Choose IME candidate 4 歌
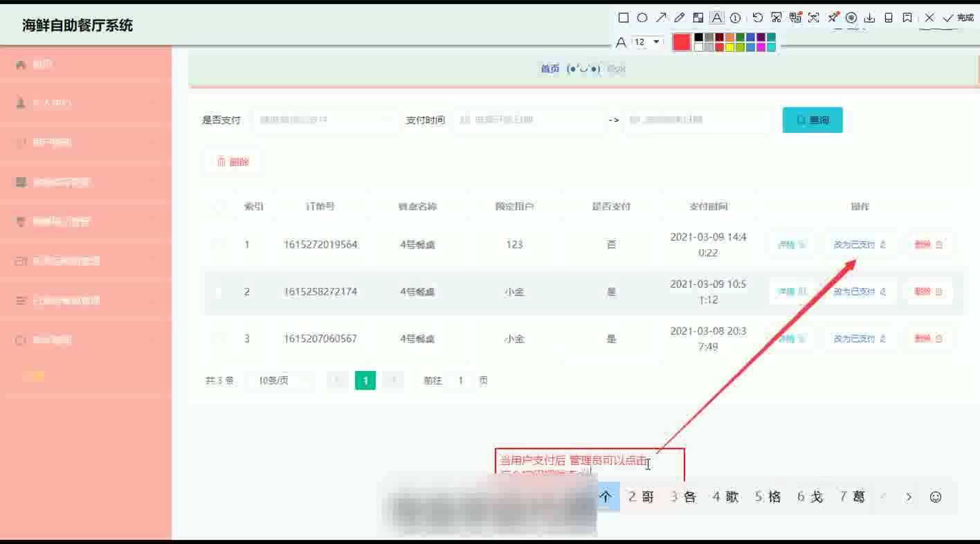Screen dimensions: 980x544 pos(726,497)
